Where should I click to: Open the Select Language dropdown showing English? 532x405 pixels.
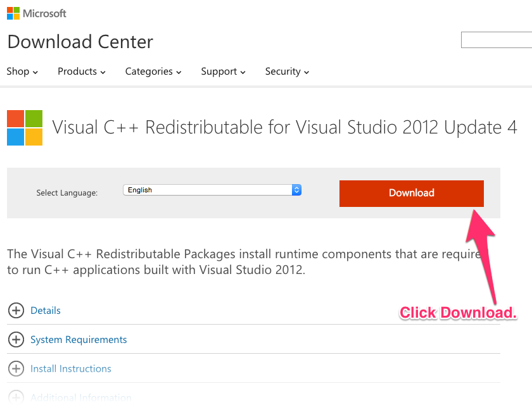click(x=212, y=190)
